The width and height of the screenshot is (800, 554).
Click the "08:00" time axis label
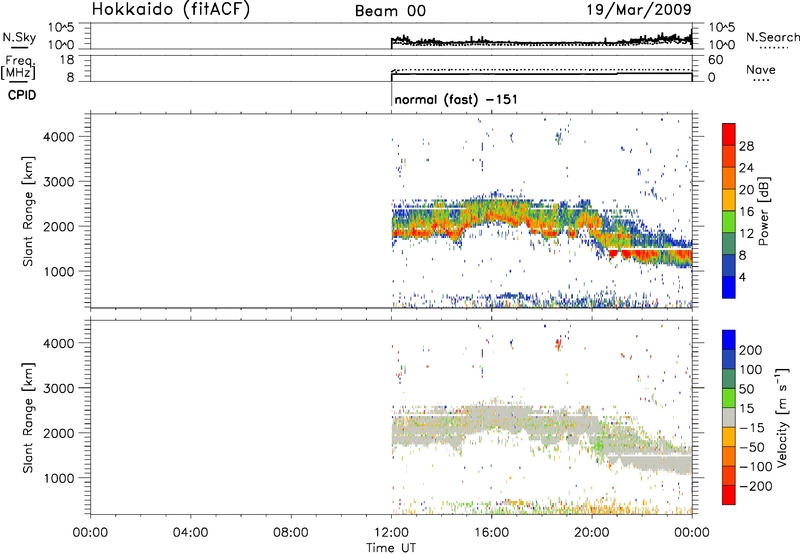pyautogui.click(x=291, y=533)
